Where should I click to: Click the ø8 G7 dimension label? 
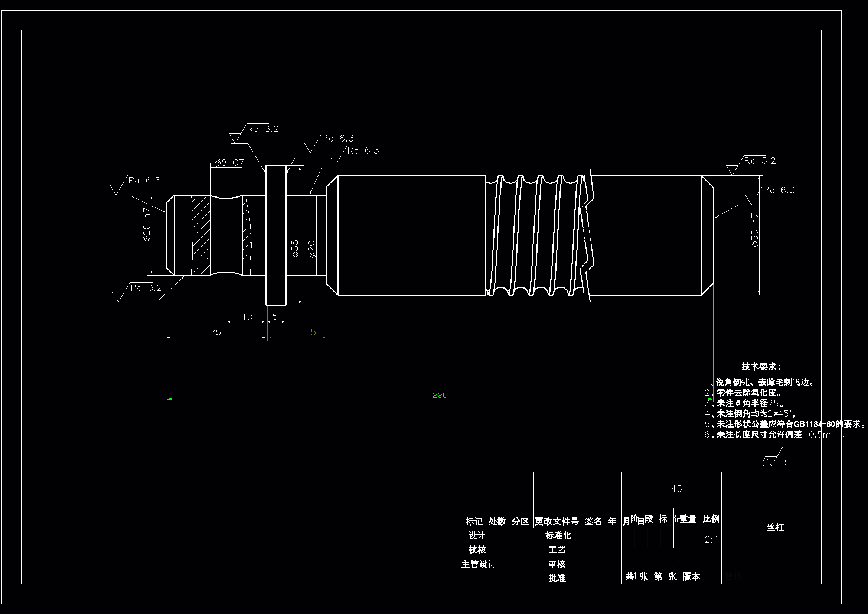pos(229,163)
